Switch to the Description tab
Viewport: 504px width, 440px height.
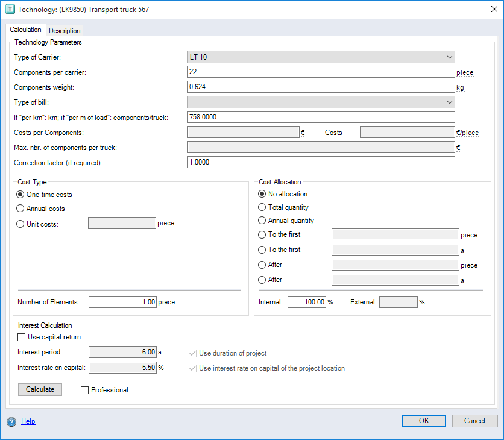pyautogui.click(x=65, y=31)
